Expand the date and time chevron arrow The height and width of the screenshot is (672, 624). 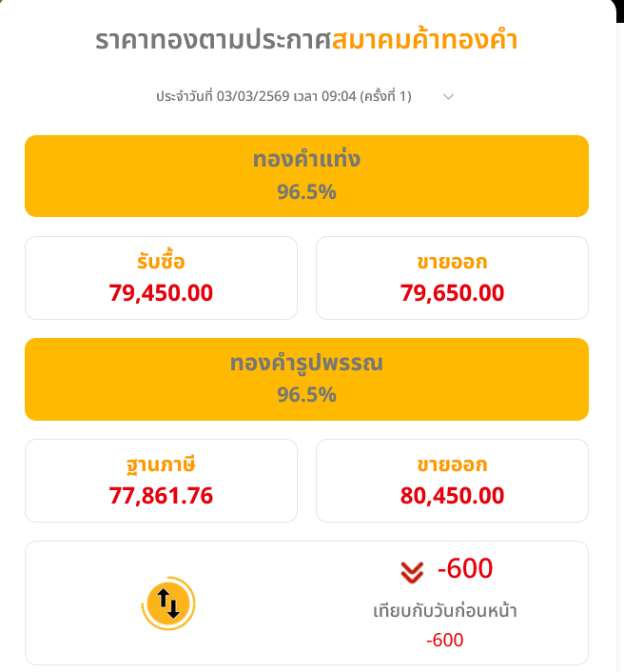pos(449,96)
